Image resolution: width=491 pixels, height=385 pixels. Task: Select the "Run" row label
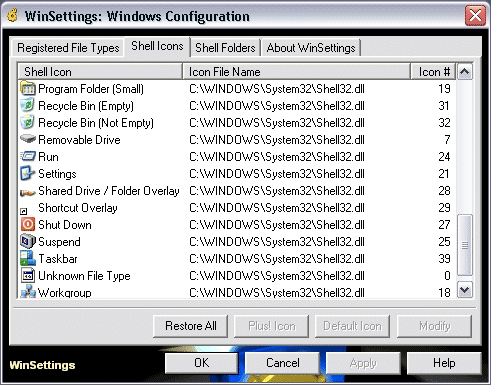click(48, 157)
